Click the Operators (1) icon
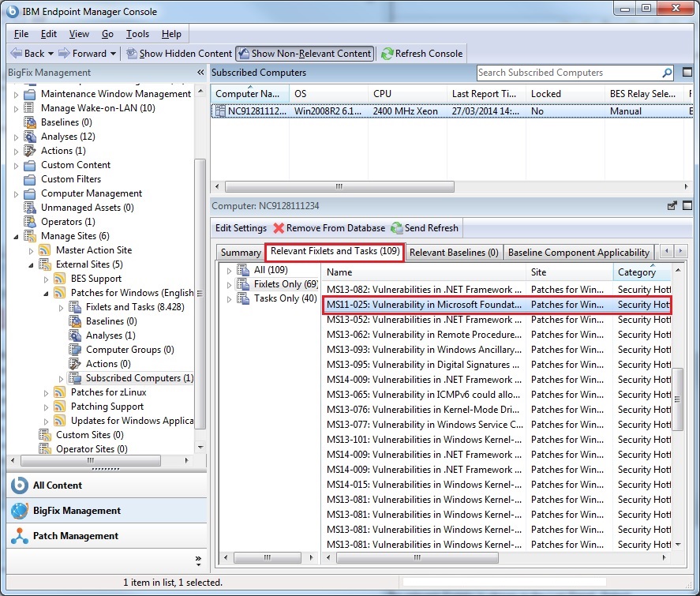This screenshot has height=596, width=700. 30,222
